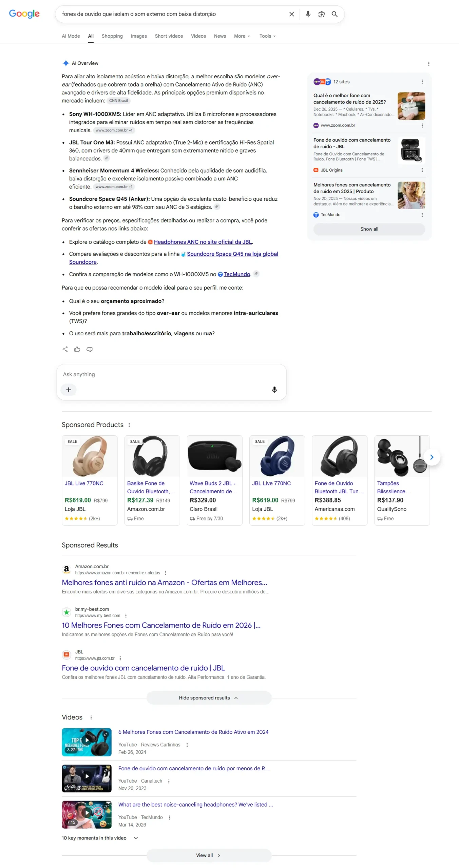
Task: Open options for the JBL sponsored result
Action: tap(120, 658)
